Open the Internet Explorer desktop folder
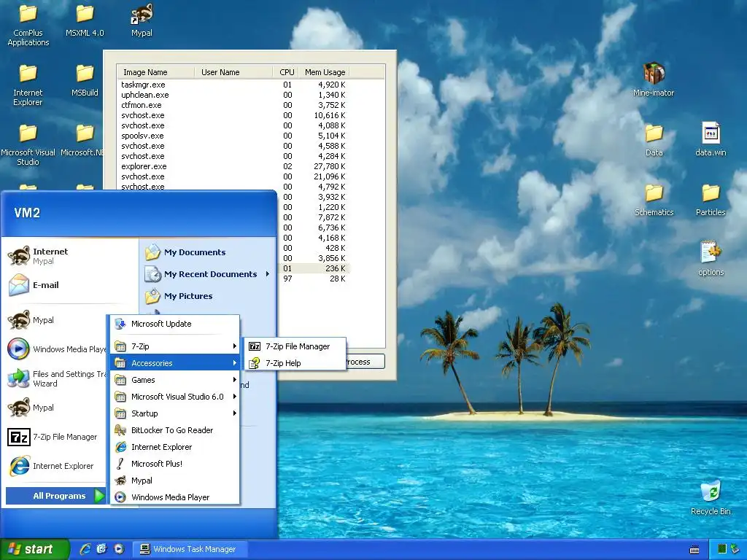The height and width of the screenshot is (560, 747). [x=28, y=86]
